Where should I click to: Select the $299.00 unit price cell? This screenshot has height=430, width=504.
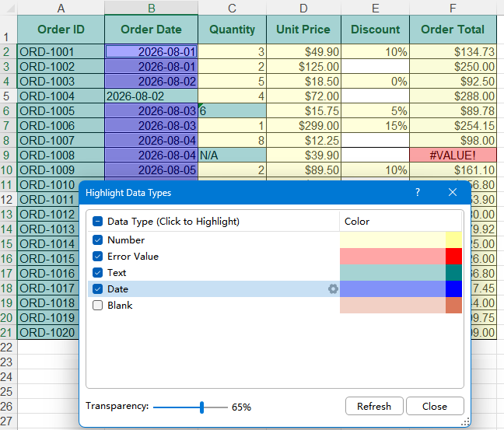tap(303, 126)
